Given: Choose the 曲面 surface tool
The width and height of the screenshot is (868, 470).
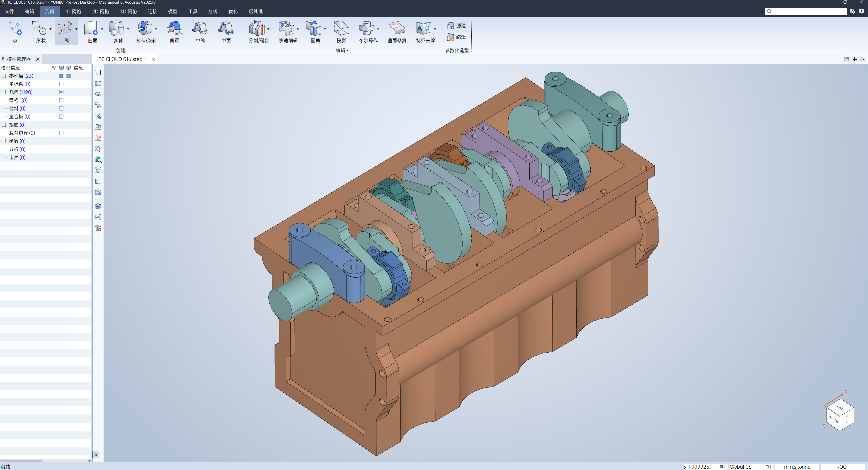Looking at the screenshot, I should [x=91, y=32].
